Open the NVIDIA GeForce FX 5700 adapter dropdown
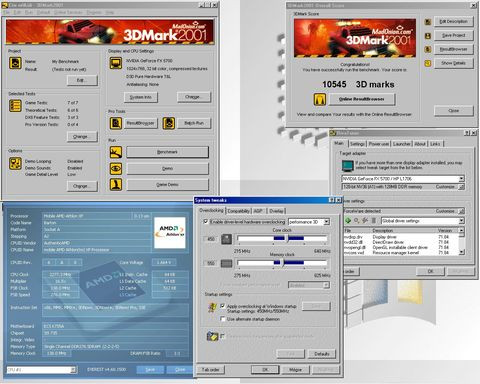The image size is (480, 384). (x=461, y=179)
